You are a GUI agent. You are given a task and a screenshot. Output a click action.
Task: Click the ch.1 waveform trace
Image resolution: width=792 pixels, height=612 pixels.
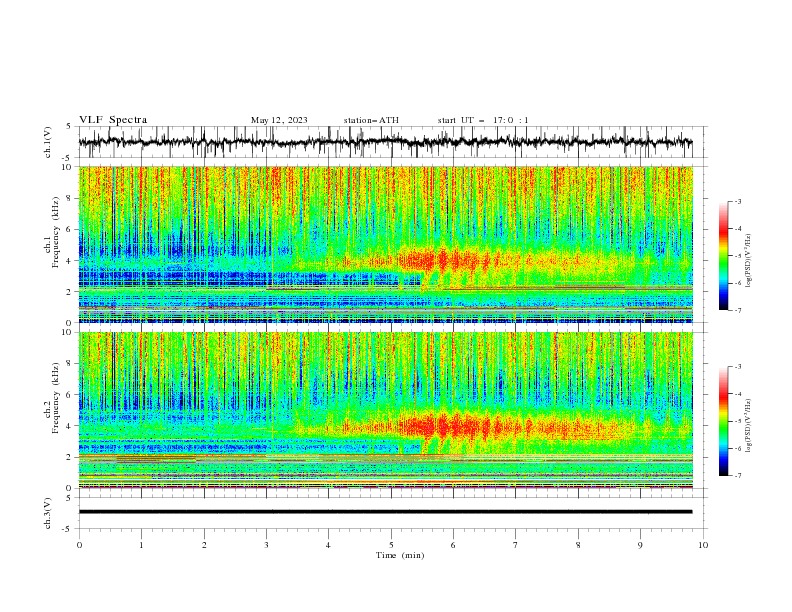(x=385, y=142)
